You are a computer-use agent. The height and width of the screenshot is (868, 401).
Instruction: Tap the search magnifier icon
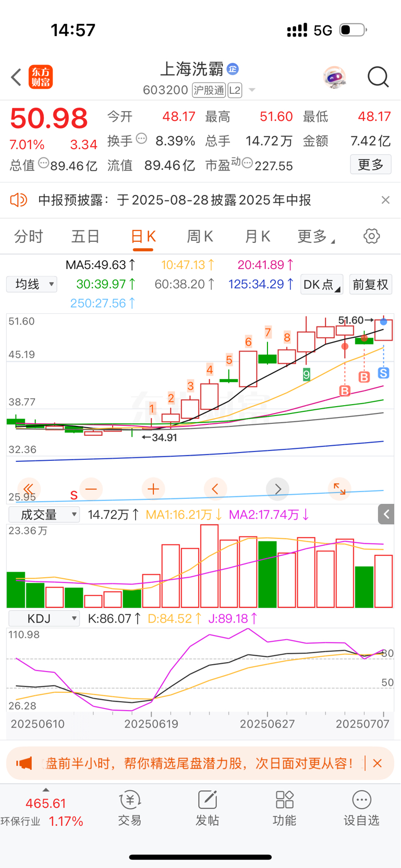(x=378, y=77)
